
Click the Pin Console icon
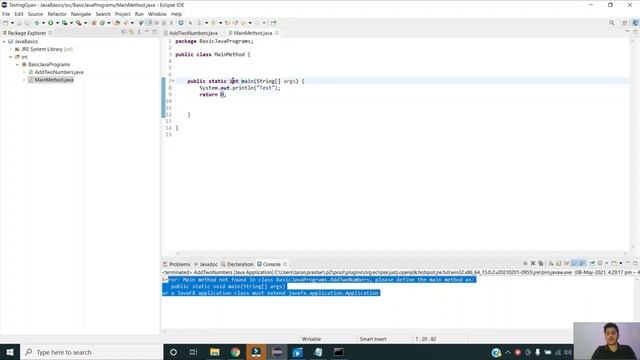[x=592, y=263]
